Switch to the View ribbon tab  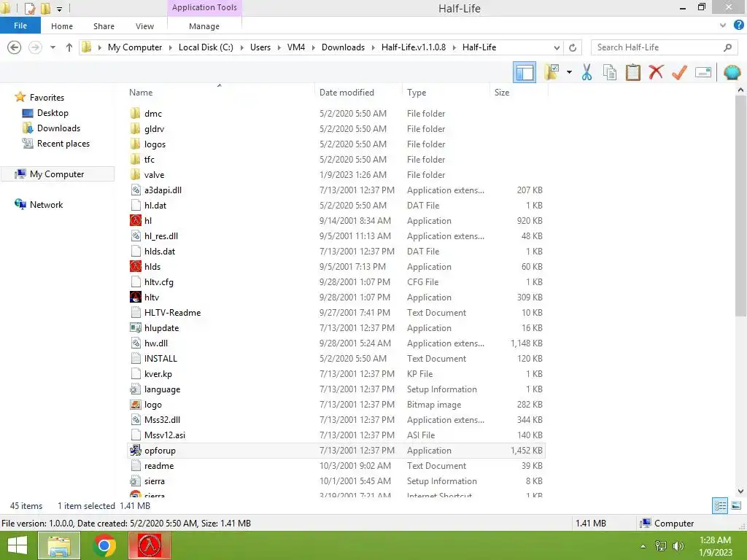pos(145,26)
